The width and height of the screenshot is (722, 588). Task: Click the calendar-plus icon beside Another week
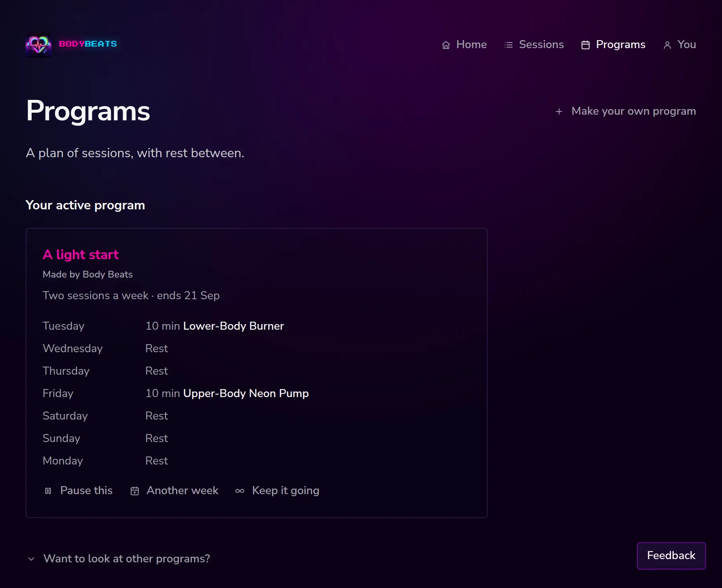coord(135,491)
